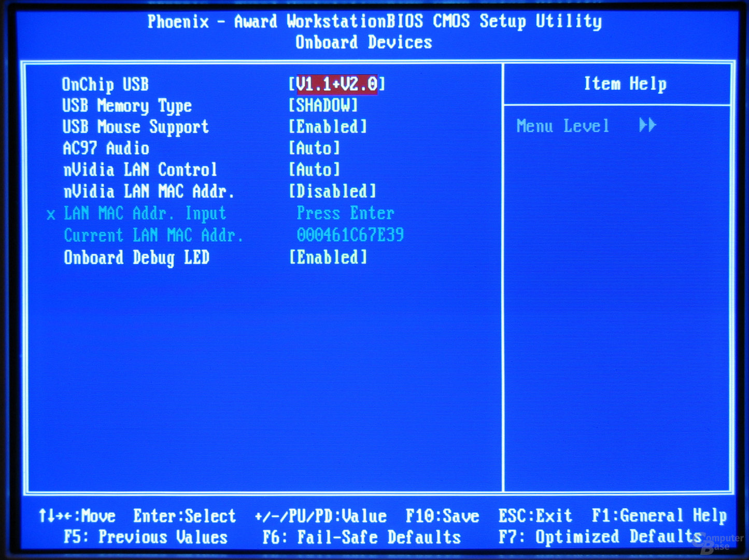Select the OnChip USB value V1.1+V2.0

[x=337, y=84]
